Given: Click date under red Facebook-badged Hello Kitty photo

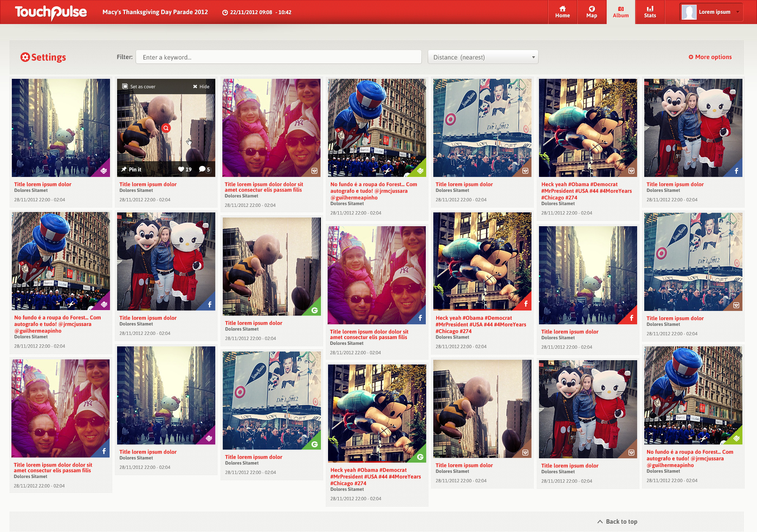Looking at the screenshot, I should tap(567, 347).
